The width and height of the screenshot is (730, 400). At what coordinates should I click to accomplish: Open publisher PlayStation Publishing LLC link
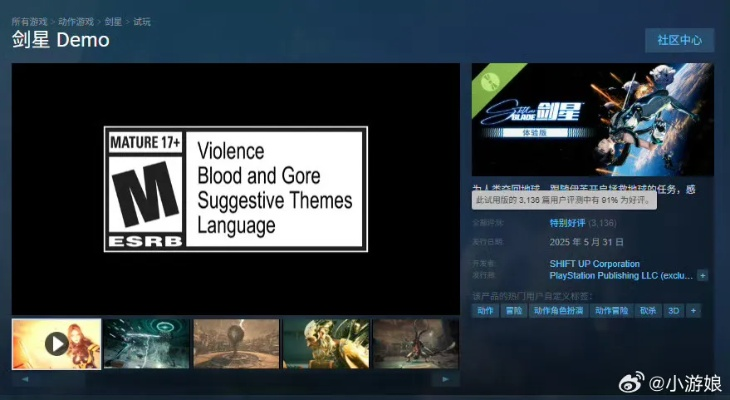click(621, 276)
